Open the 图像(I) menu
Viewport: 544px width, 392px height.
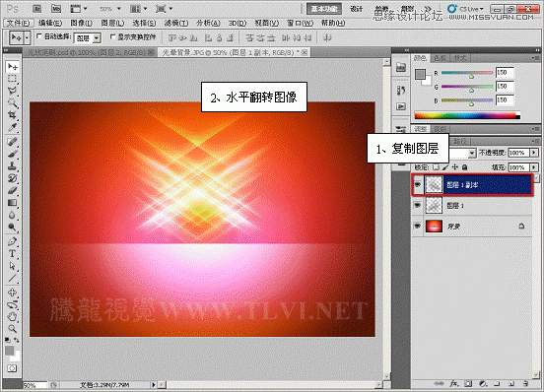(81, 23)
